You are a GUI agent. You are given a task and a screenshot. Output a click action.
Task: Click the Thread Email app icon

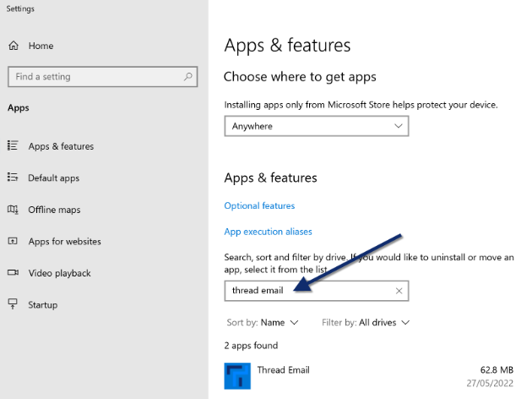tap(237, 376)
